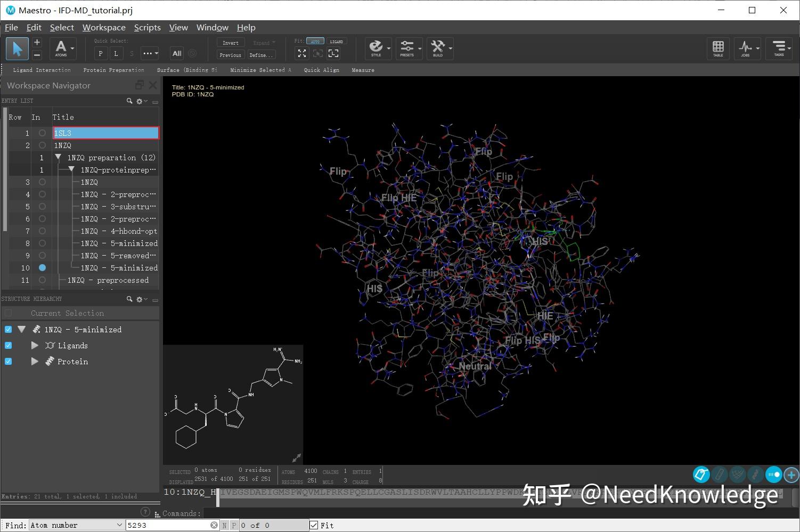Expand the Ligands group in Structure Hierarchy
Screen dimensions: 800x532
click(35, 346)
